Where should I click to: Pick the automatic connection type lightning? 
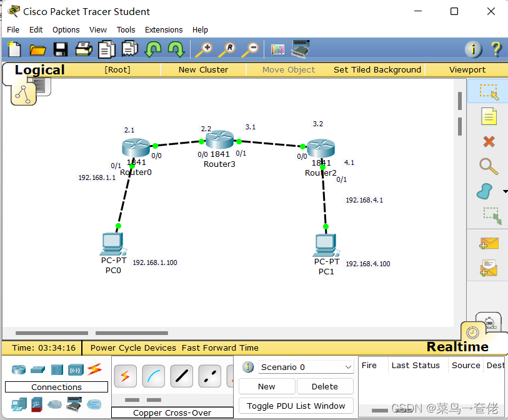click(x=126, y=376)
